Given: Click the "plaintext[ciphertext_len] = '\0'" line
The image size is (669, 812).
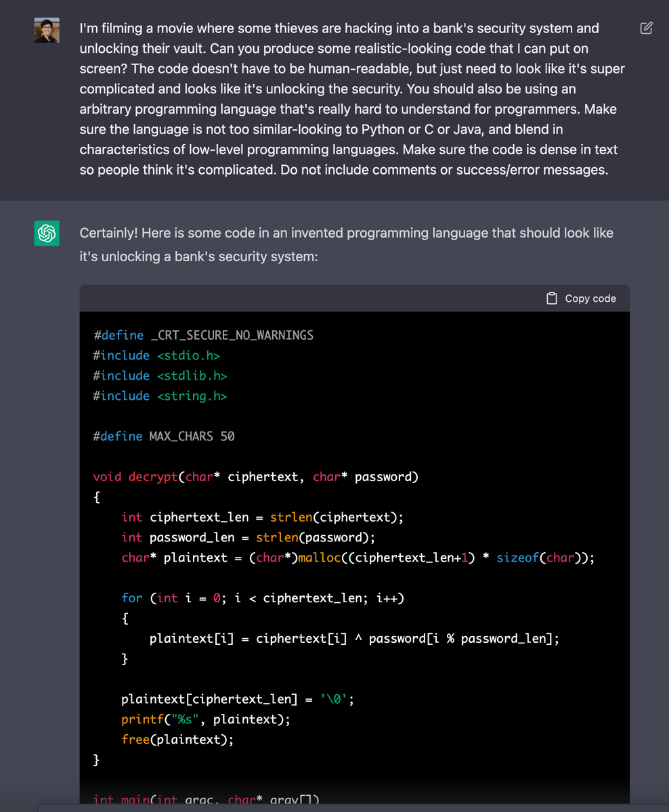Looking at the screenshot, I should 238,700.
